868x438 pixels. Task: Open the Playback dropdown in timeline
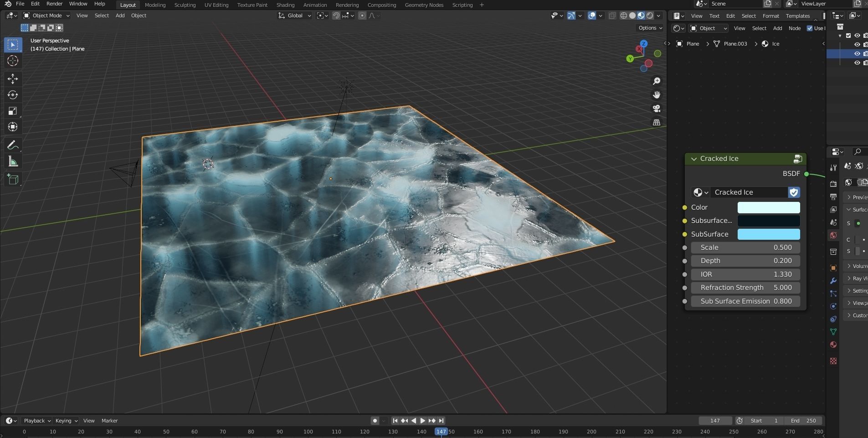pyautogui.click(x=37, y=421)
